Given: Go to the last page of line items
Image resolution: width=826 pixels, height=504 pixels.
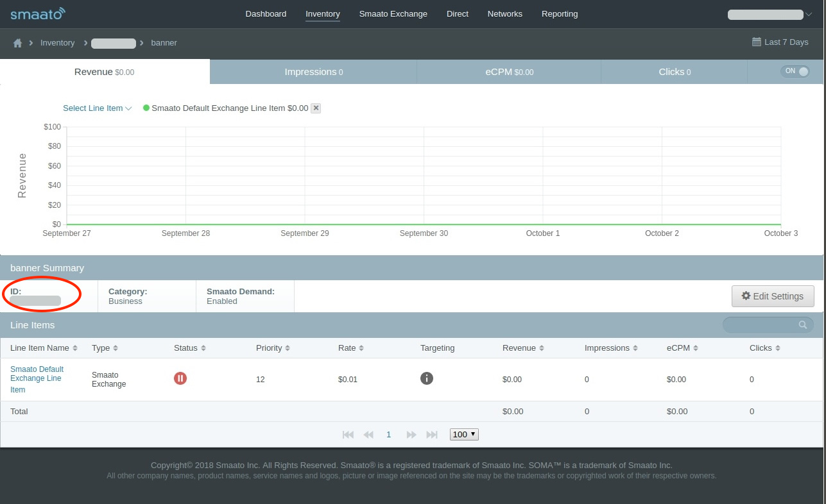Looking at the screenshot, I should (432, 435).
